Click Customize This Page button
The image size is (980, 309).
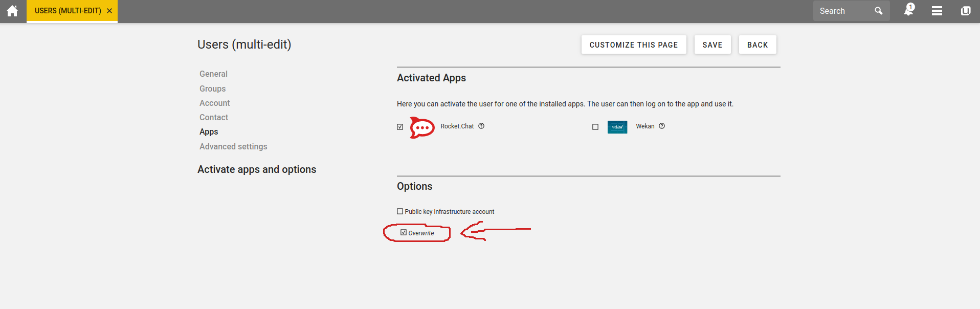coord(633,45)
